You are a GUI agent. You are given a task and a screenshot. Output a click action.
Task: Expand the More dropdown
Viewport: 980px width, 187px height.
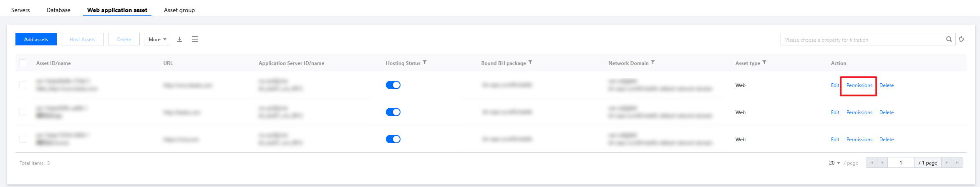(157, 39)
